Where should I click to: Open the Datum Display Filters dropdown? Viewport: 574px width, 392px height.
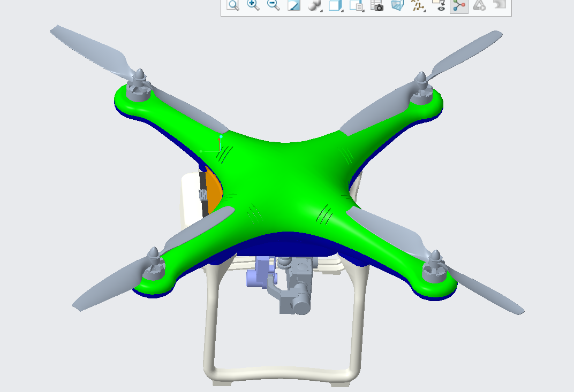click(x=418, y=5)
